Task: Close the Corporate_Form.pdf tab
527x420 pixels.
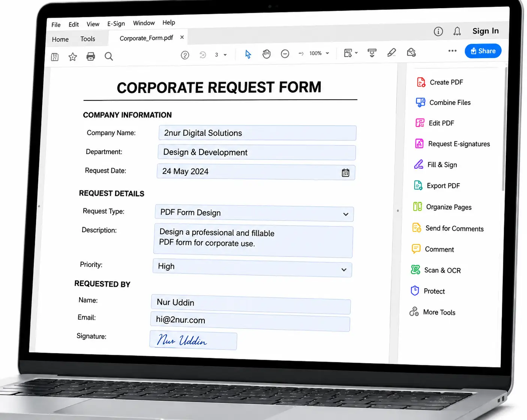Action: pos(182,37)
